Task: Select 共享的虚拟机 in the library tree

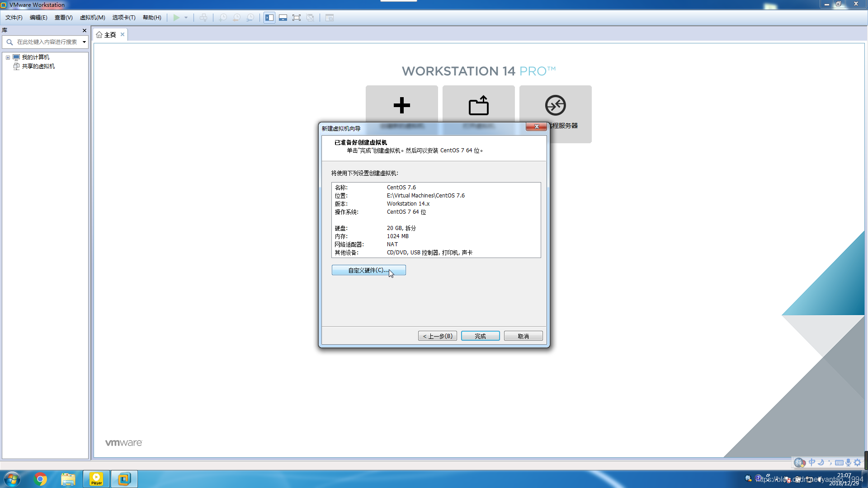Action: pyautogui.click(x=38, y=66)
